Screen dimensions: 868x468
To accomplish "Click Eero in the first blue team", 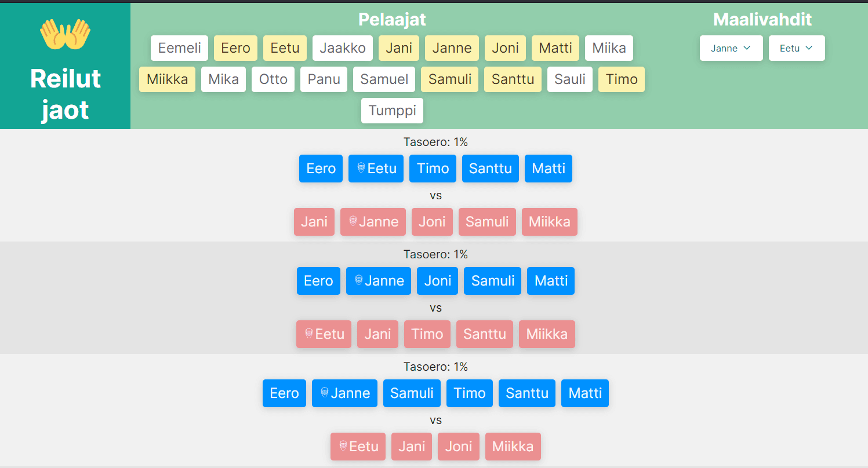I will [x=321, y=169].
